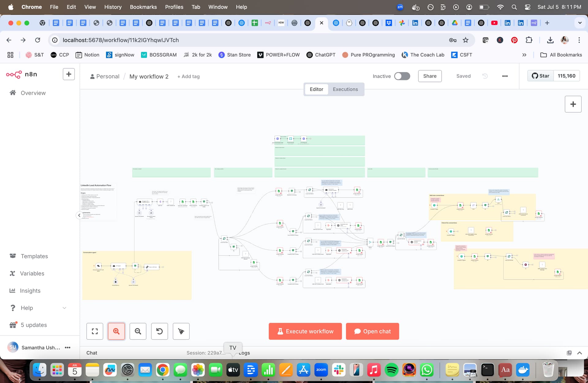
Task: Click the Personal project breadcrumb
Action: 105,76
